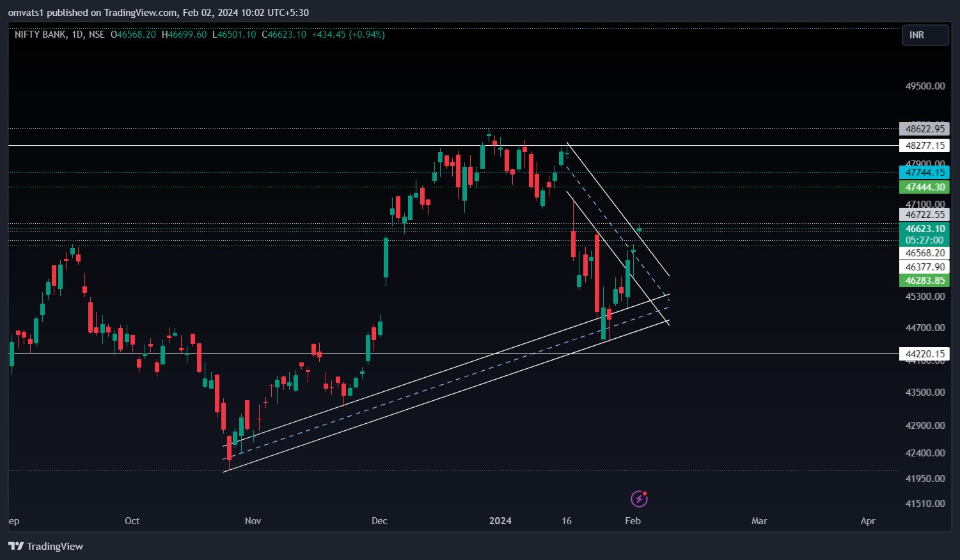Click the Dec label on time axis

tap(379, 521)
